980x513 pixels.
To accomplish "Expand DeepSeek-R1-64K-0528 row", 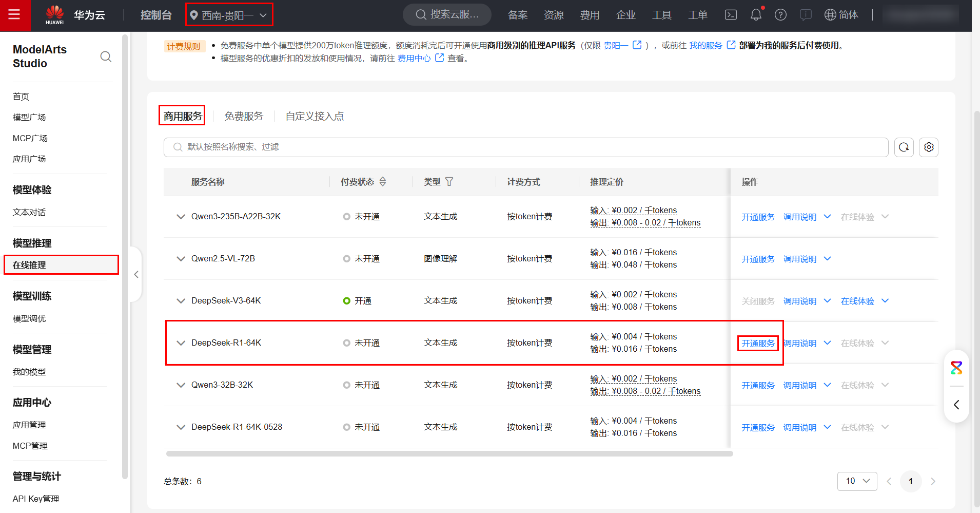I will pos(181,427).
